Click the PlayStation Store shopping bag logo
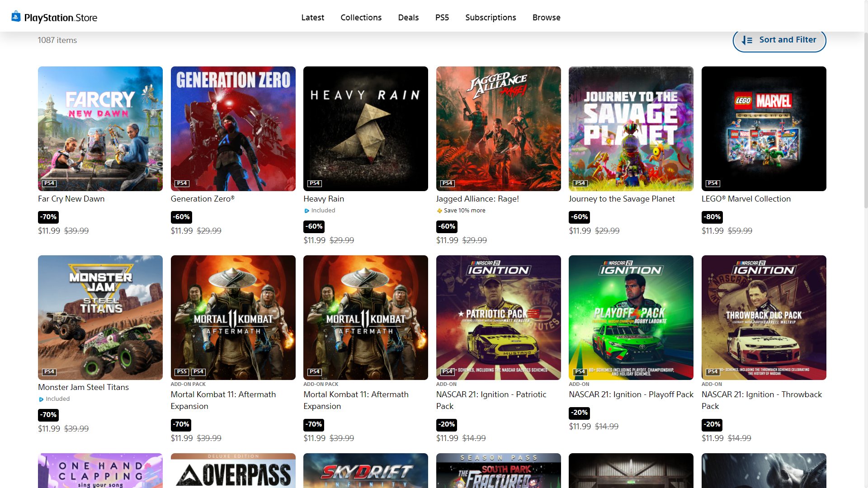Image resolution: width=868 pixels, height=488 pixels. click(16, 17)
